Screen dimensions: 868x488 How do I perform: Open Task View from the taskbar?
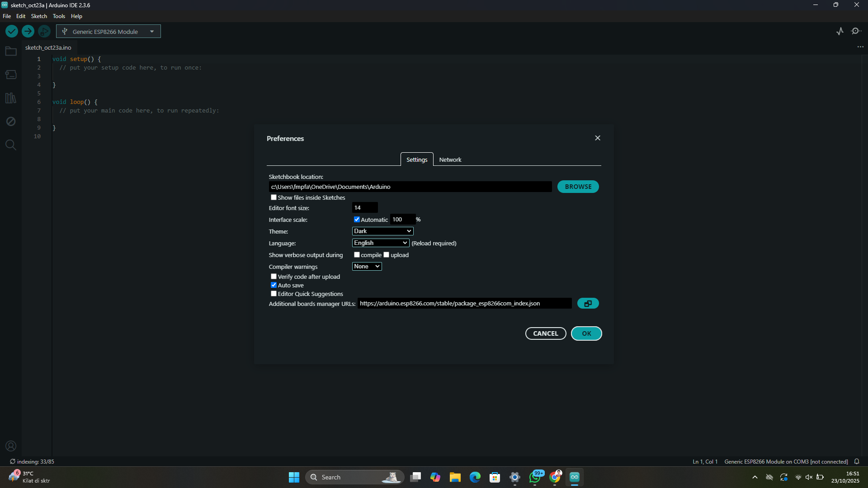415,477
